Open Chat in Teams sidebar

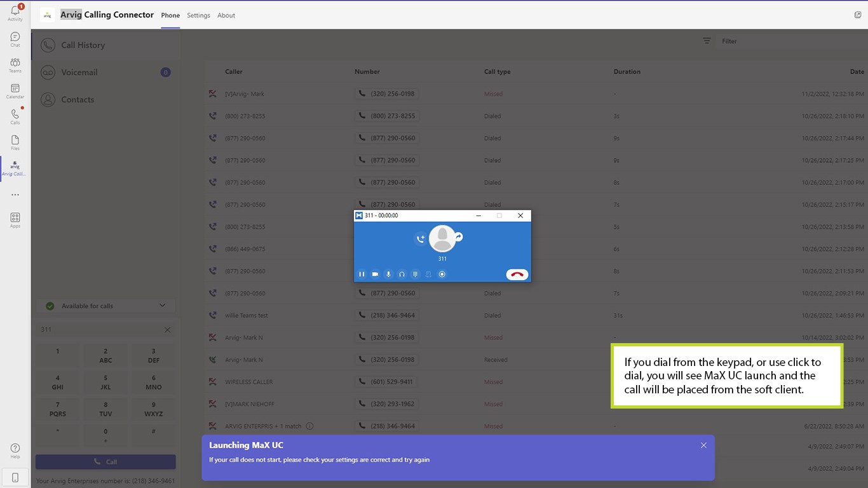[x=15, y=39]
